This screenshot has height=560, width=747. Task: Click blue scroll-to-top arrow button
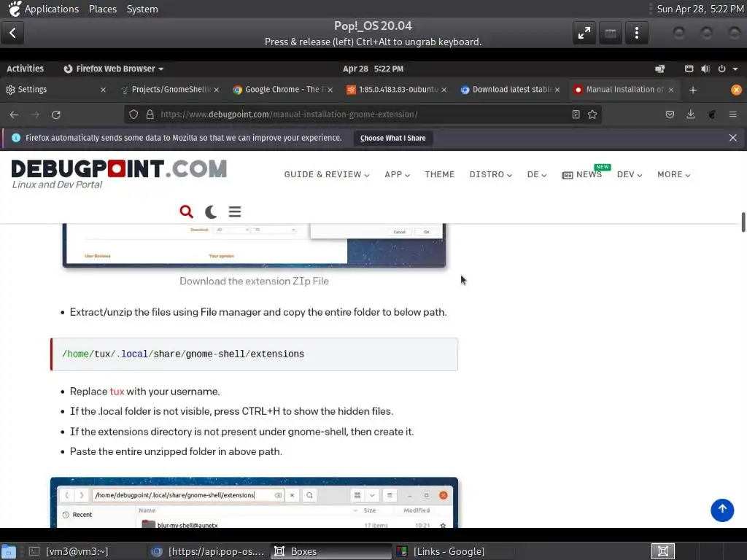coord(722,510)
